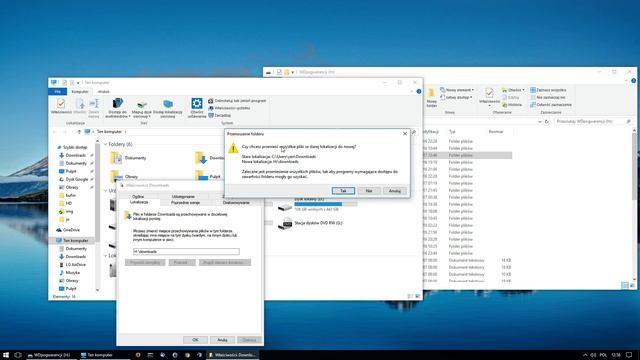Click the Mapuj dysk sieciowy icon

[x=142, y=108]
